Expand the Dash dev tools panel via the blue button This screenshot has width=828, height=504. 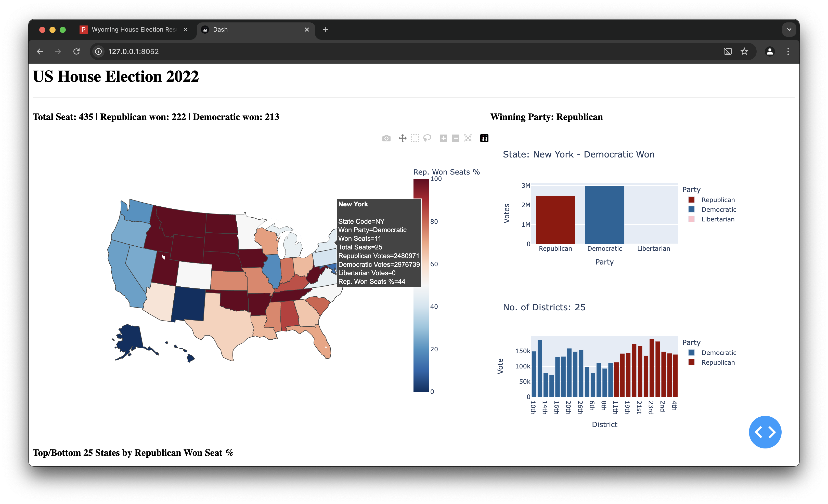tap(766, 432)
